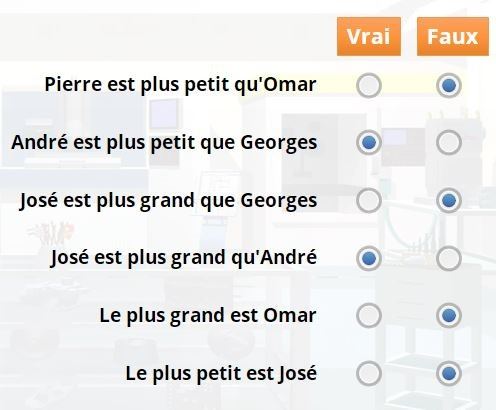Select Vrai for André est plus petit que Georges
Screen dimensions: 496x410
369,143
